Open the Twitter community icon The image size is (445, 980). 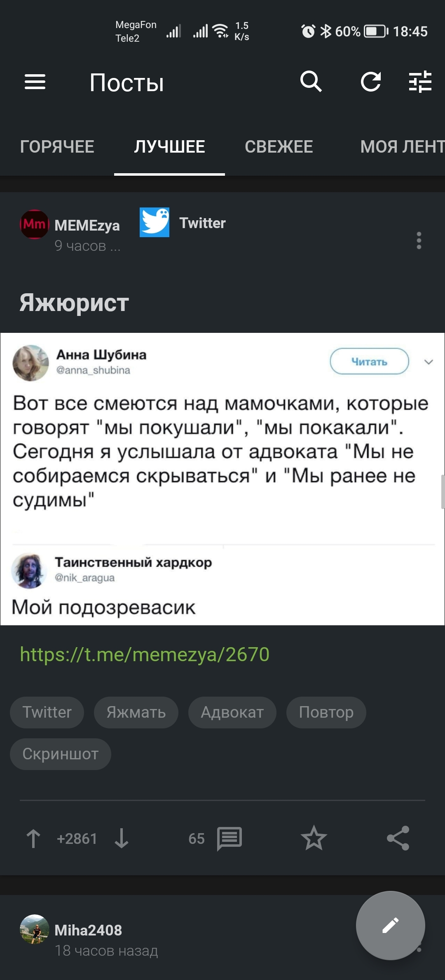click(x=155, y=222)
